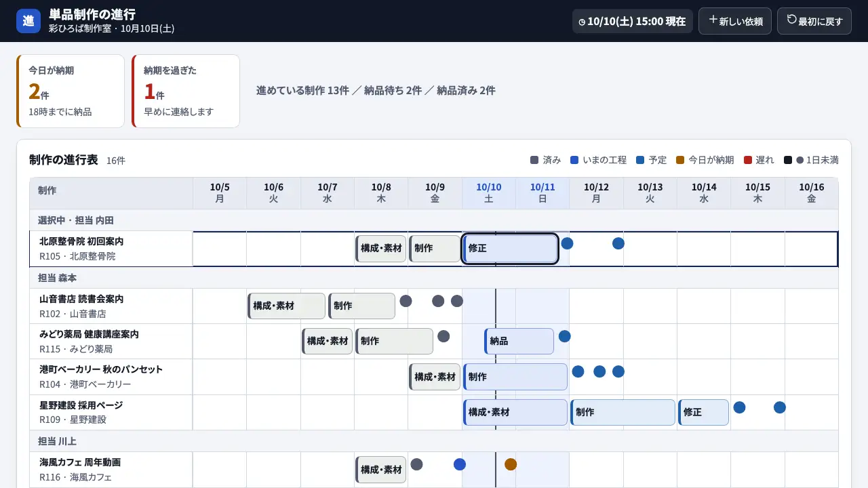The width and height of the screenshot is (868, 488).
Task: Click the 10/10 土 column header
Action: 489,193
